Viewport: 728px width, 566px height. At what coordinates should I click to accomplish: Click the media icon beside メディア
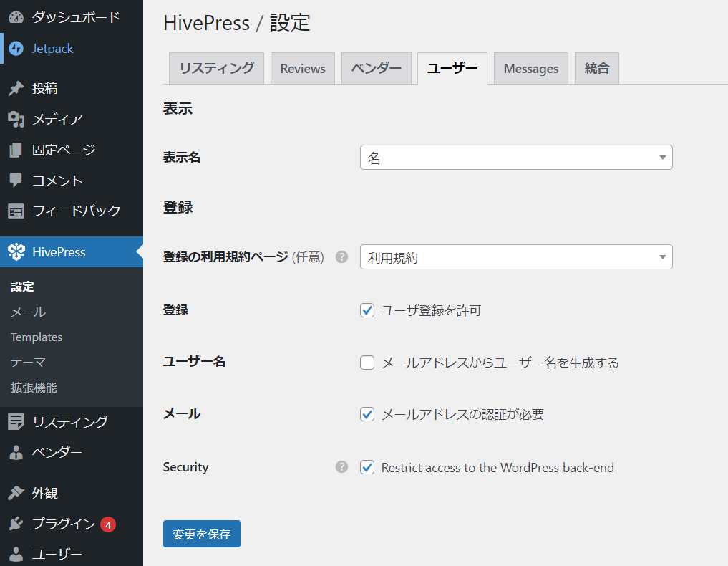(x=16, y=120)
